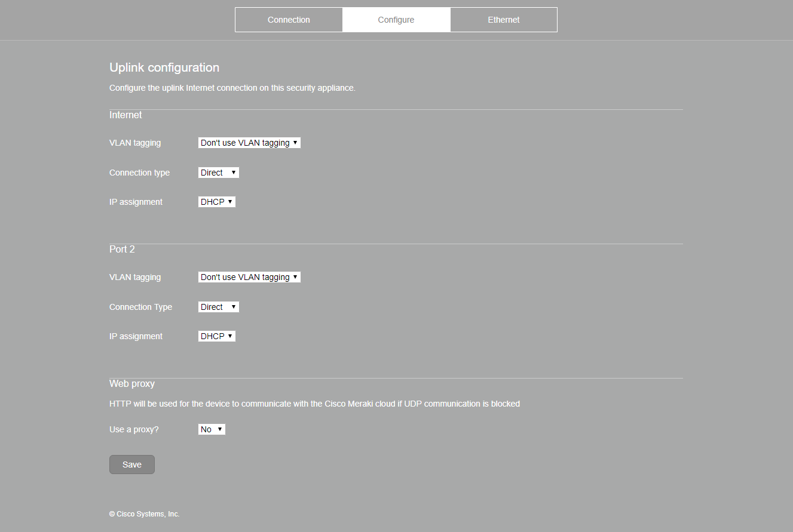Image resolution: width=793 pixels, height=532 pixels.
Task: Expand the Use a proxy dropdown
Action: coord(212,429)
